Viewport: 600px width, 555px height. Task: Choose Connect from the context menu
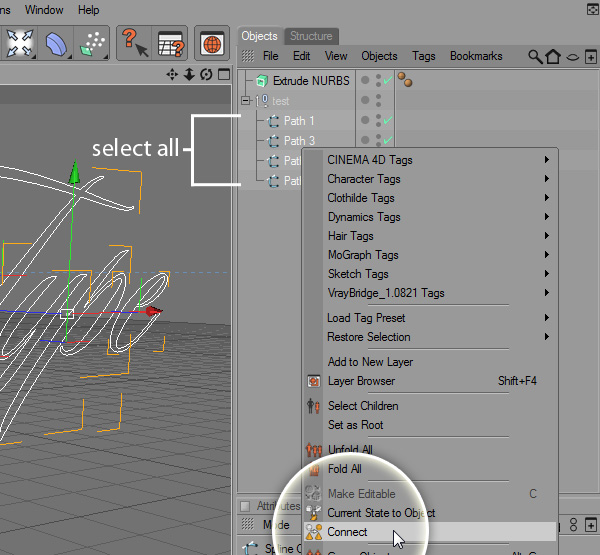pos(347,532)
